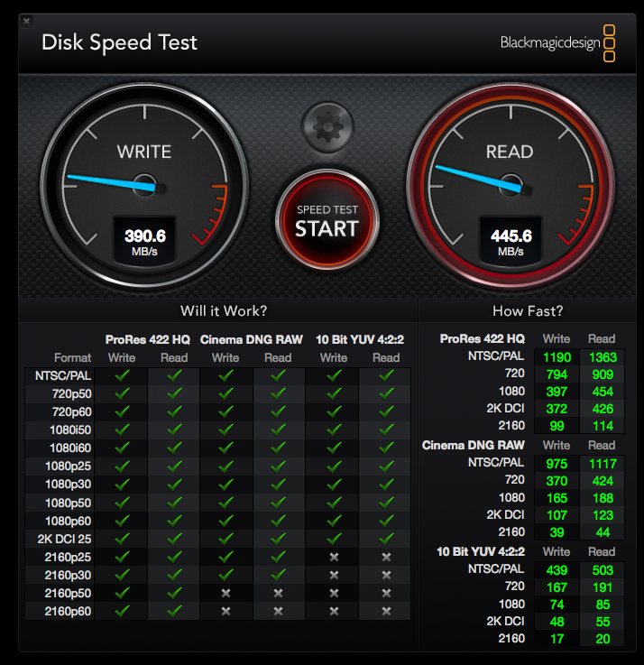
Task: Click the Disk Speed Test title text
Action: coord(119,42)
